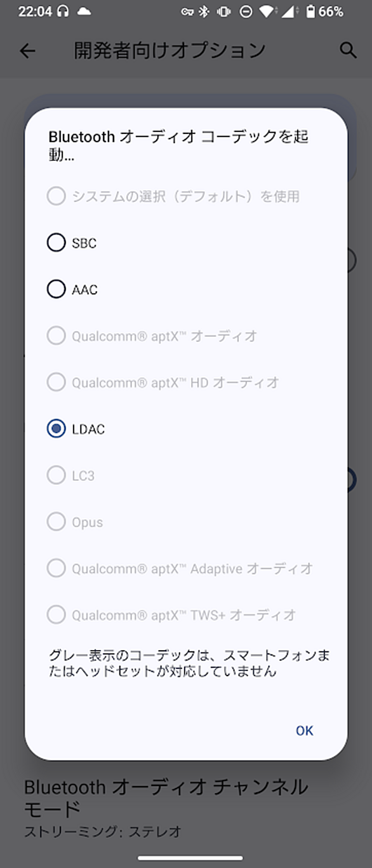372x868 pixels.
Task: Tap the headphones icon in status bar
Action: click(x=62, y=11)
